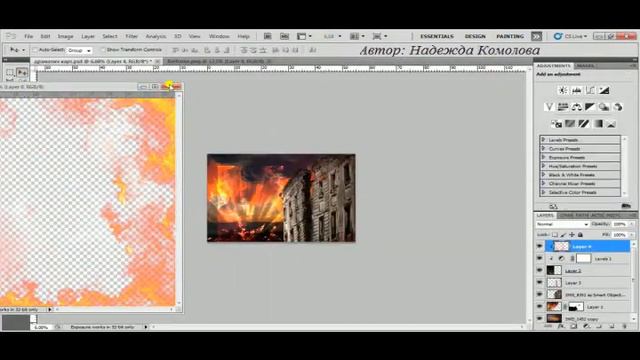The width and height of the screenshot is (640, 360).
Task: Expand Channel Mixer Presets list
Action: [x=543, y=184]
